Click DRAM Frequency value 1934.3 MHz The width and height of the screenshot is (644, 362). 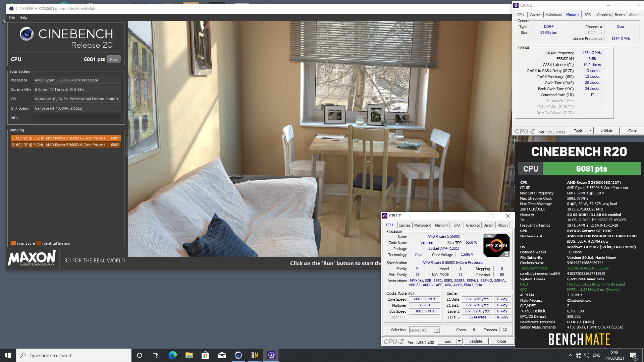592,53
